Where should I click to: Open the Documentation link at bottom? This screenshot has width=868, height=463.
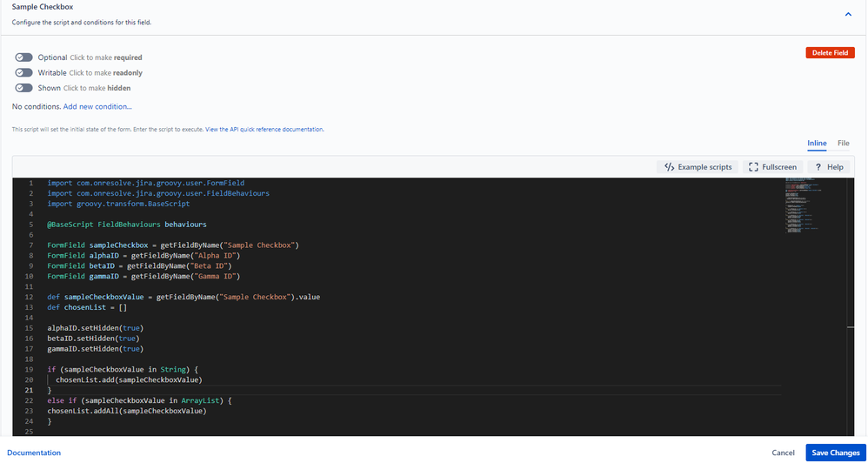tap(34, 453)
